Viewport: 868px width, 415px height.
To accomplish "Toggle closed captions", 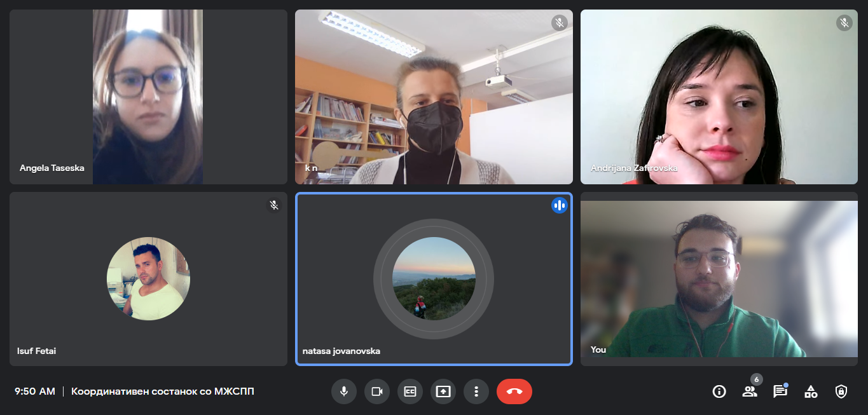I will pyautogui.click(x=410, y=391).
